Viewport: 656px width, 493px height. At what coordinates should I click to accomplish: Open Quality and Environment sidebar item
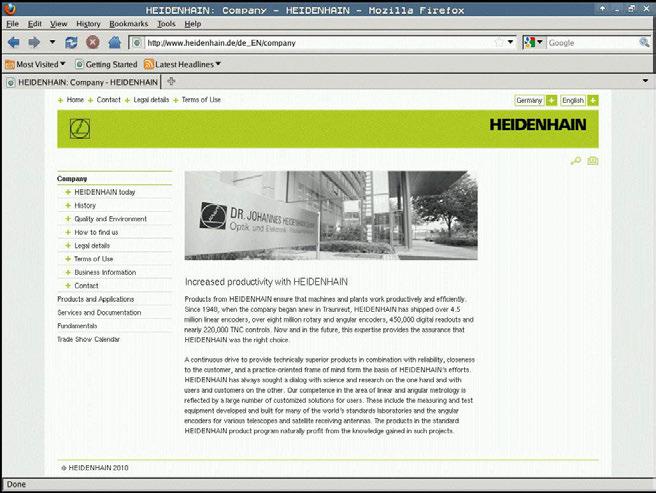110,219
